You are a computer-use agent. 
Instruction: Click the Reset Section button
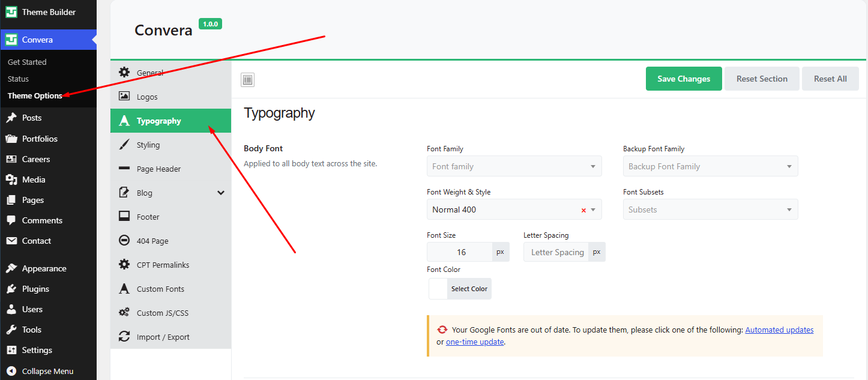(x=762, y=79)
